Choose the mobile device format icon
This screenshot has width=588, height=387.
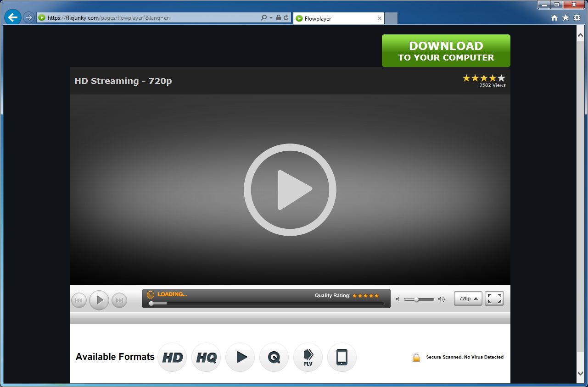pos(342,357)
